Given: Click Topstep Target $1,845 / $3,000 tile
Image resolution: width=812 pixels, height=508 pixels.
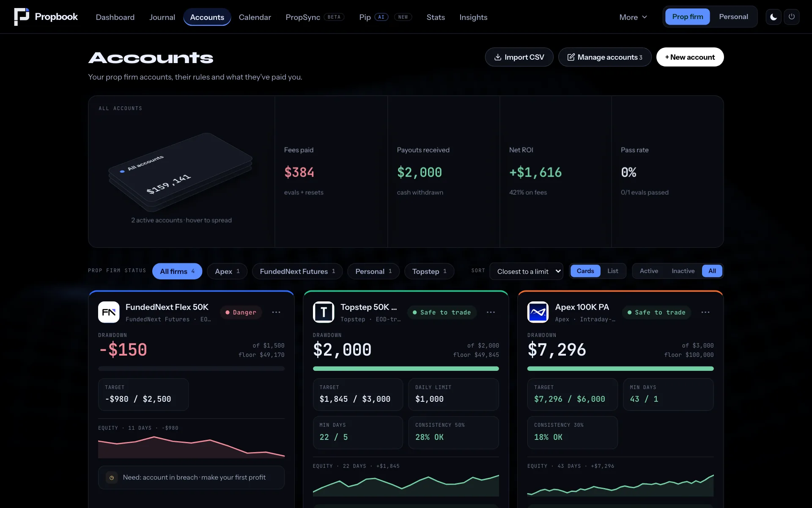Looking at the screenshot, I should click(x=358, y=395).
